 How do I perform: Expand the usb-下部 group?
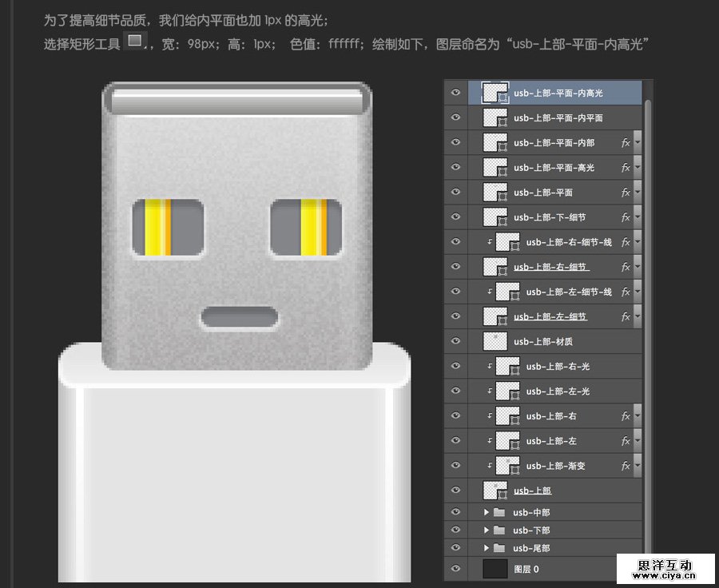tap(487, 530)
